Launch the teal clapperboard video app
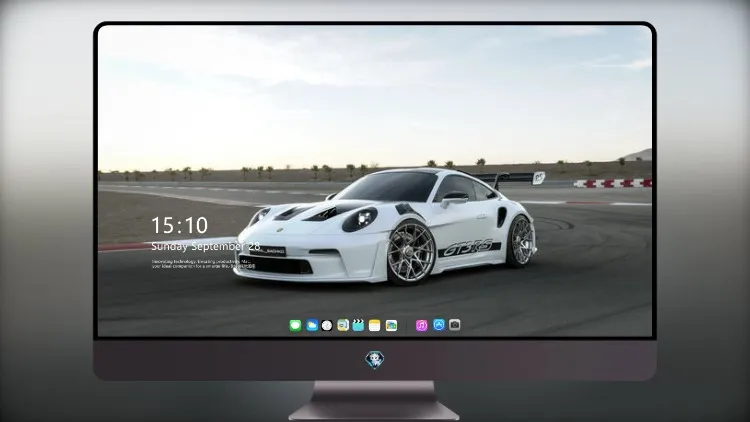 coord(358,325)
